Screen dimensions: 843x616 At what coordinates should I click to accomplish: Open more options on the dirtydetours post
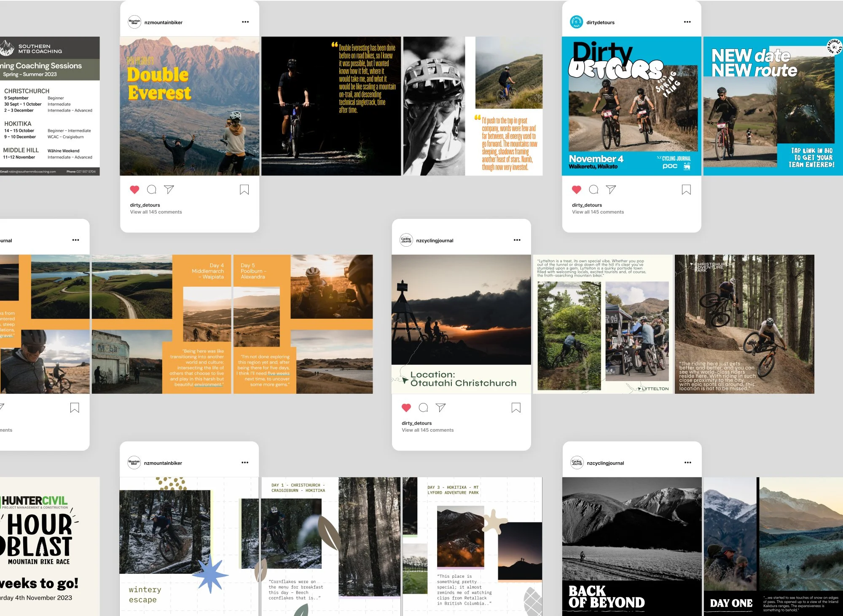point(687,22)
